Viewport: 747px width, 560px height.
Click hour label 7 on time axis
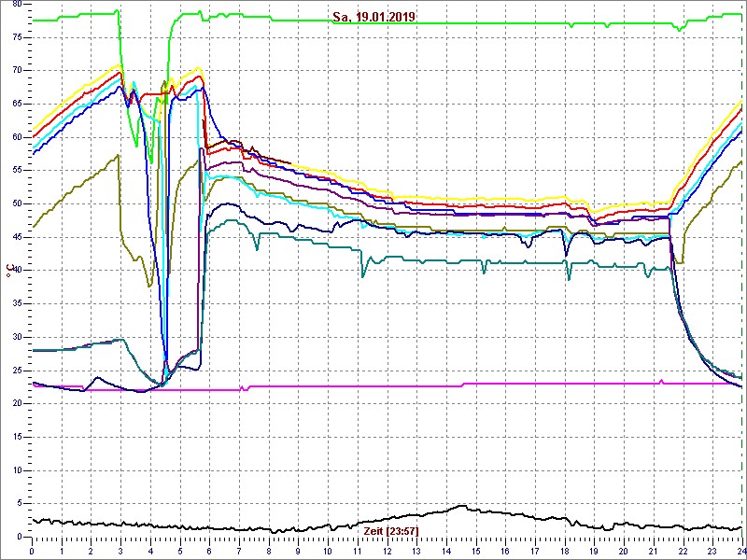[x=240, y=552]
